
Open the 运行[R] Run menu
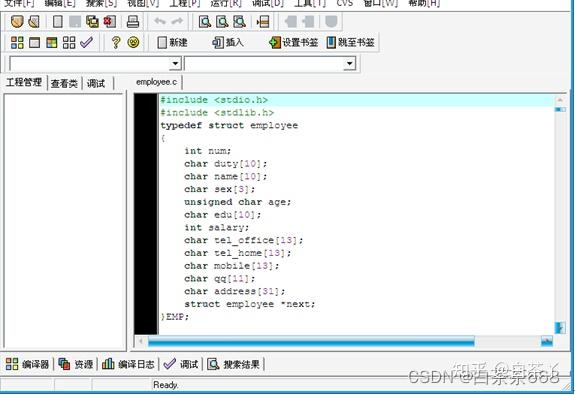point(226,3)
